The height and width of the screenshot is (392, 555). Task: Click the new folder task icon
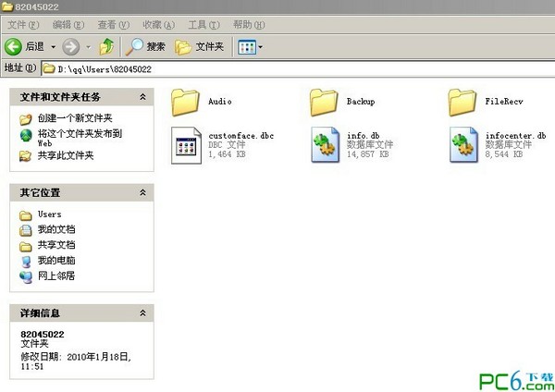click(26, 119)
